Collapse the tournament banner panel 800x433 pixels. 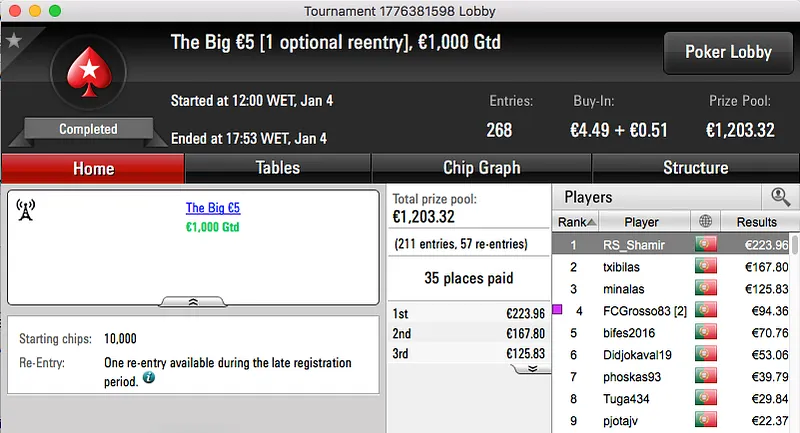point(192,300)
